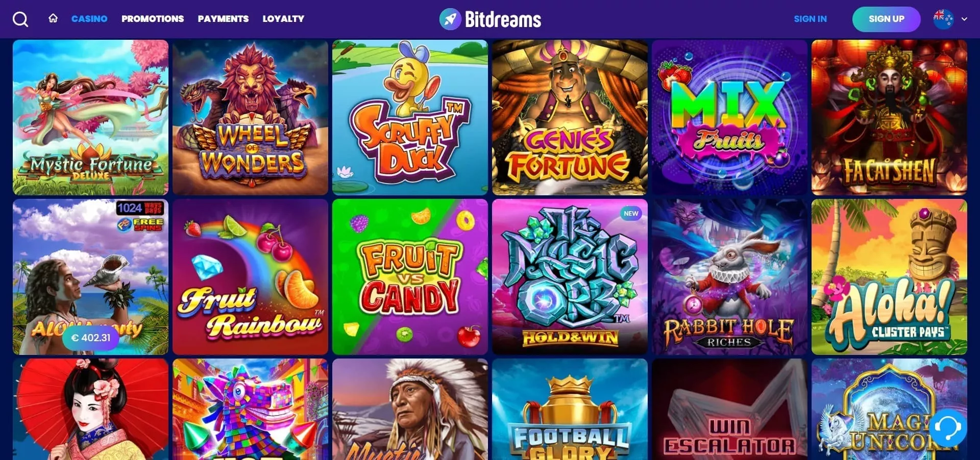Click the €402.31 jackpot badge

pos(90,338)
